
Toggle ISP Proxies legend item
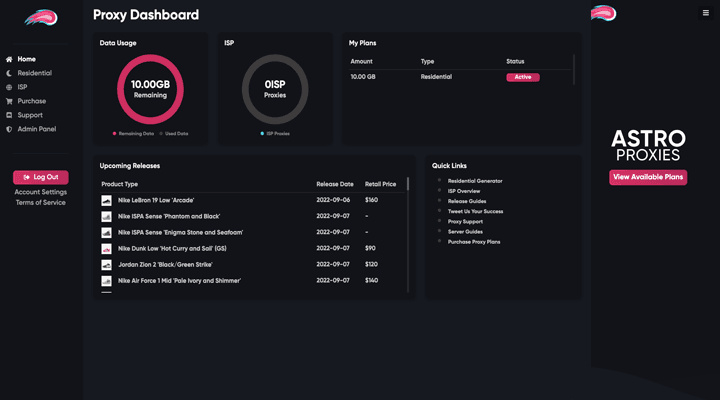pyautogui.click(x=275, y=134)
